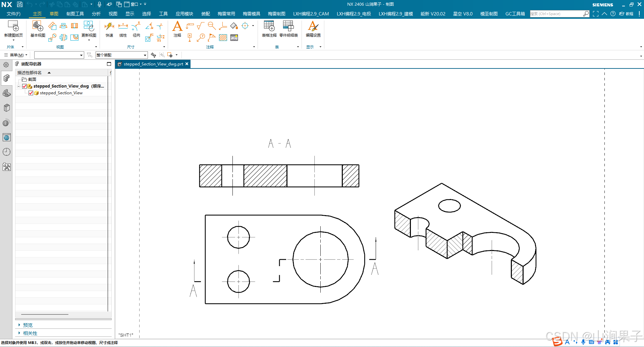Open the web browser globe icon in resource bar
This screenshot has width=644, height=347.
pos(6,137)
